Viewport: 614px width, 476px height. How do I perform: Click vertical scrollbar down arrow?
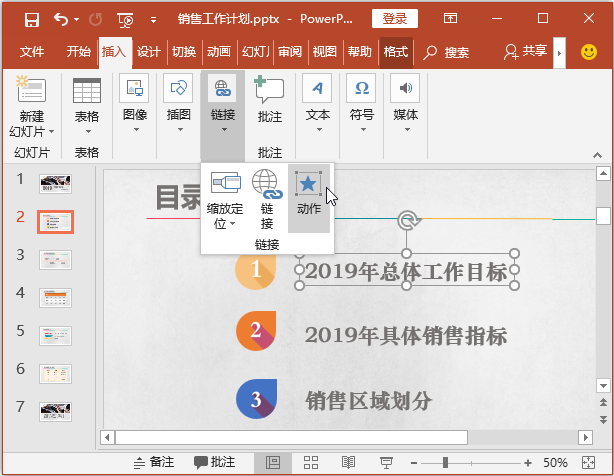point(603,386)
